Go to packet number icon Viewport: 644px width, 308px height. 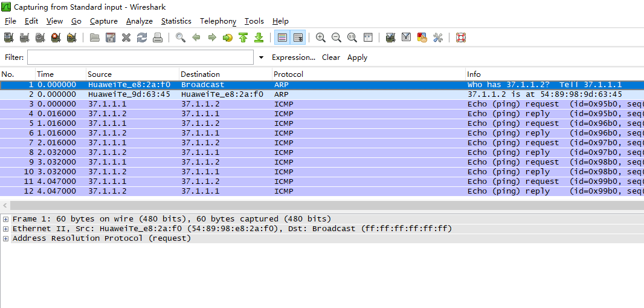(228, 38)
